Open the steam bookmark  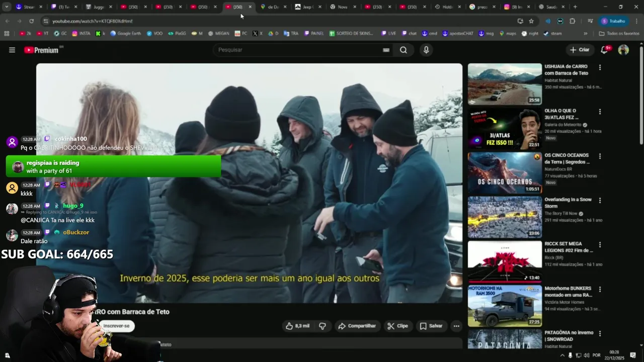[552, 33]
